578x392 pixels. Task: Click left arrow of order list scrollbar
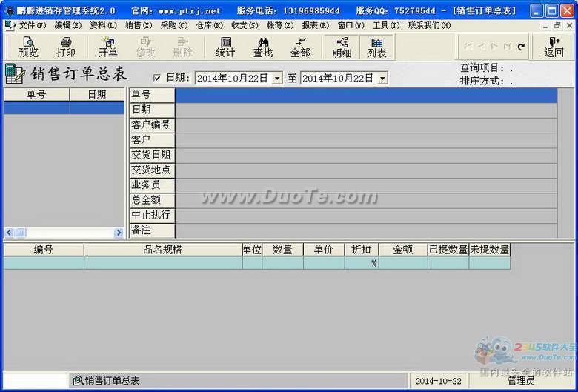click(9, 233)
